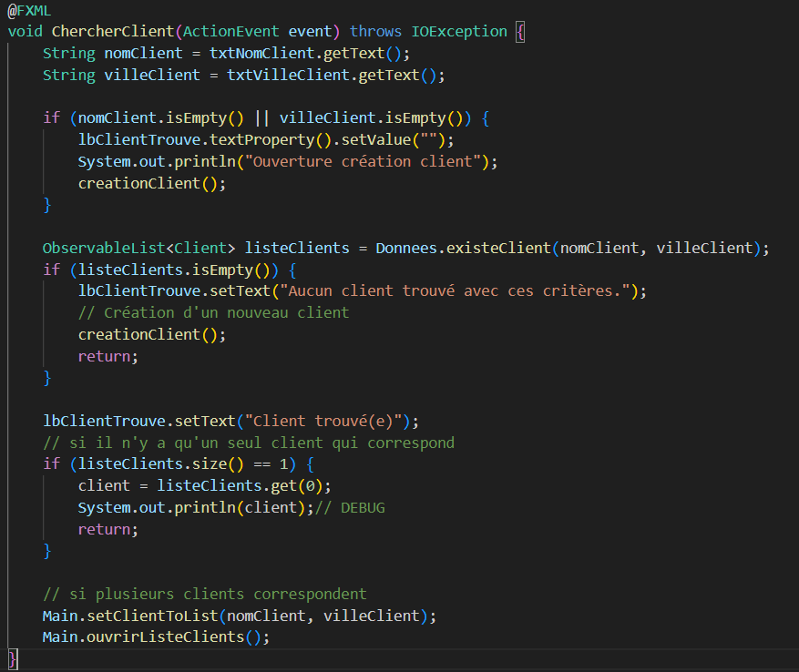The image size is (799, 672).
Task: Click the "Création d'un nouveau client" comment
Action: (213, 312)
